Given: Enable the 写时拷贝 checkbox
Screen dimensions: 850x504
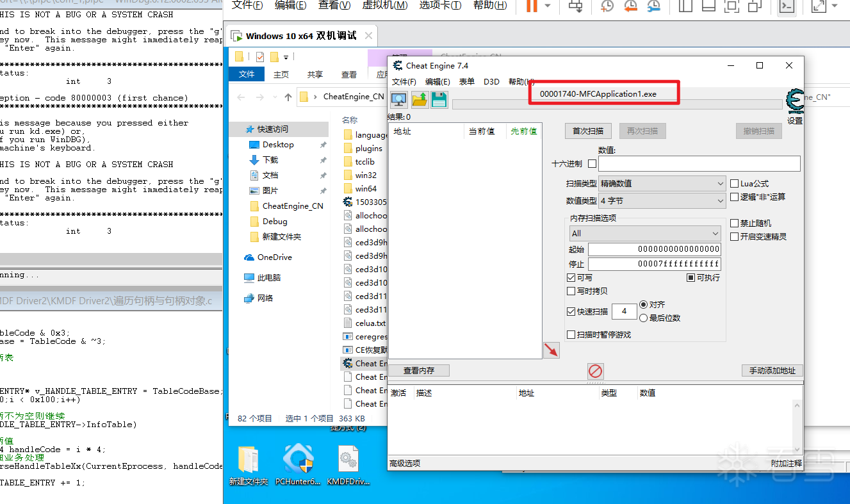Looking at the screenshot, I should (x=571, y=291).
